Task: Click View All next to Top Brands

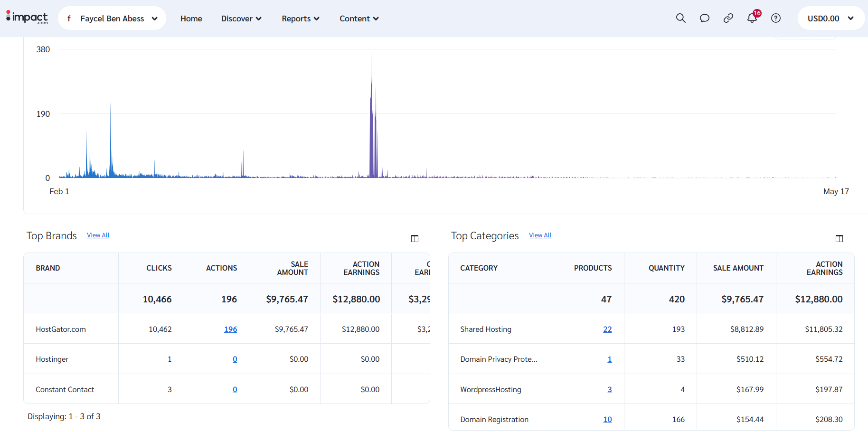Action: (98, 235)
